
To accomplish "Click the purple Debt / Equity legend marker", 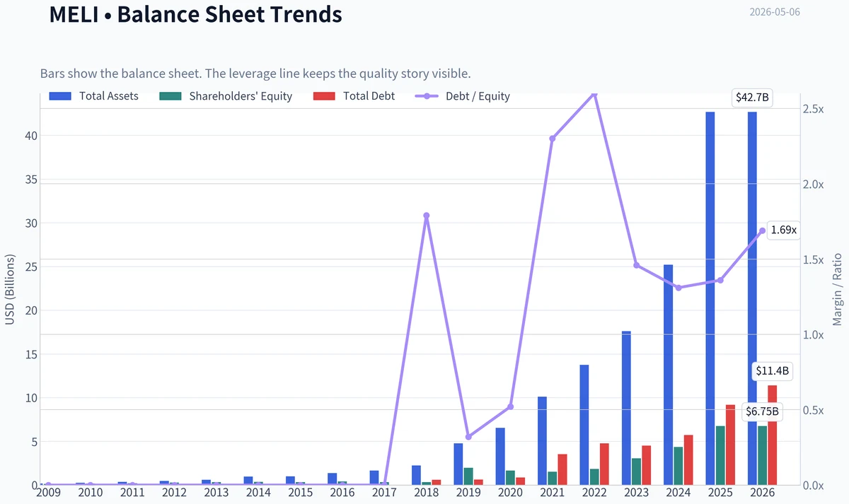I will (426, 96).
